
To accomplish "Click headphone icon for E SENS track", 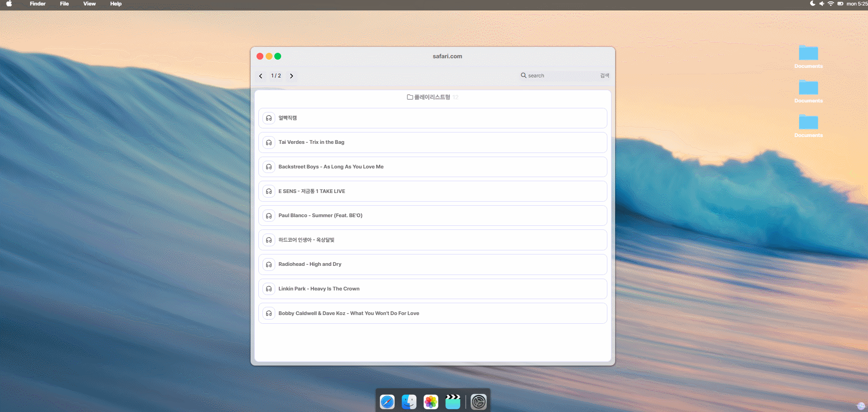I will point(269,191).
